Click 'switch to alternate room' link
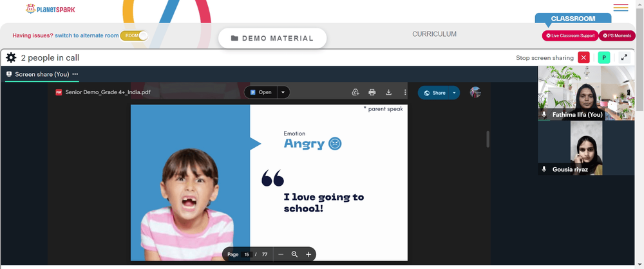Screen dimensions: 644x269 coord(87,35)
